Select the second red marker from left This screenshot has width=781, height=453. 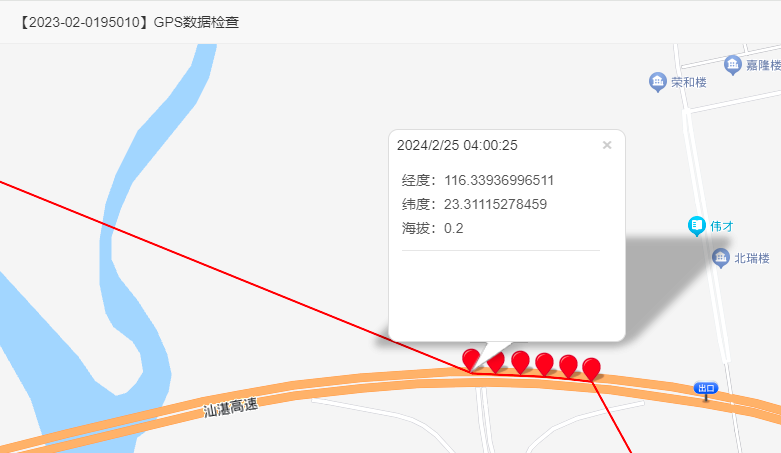[x=495, y=360]
